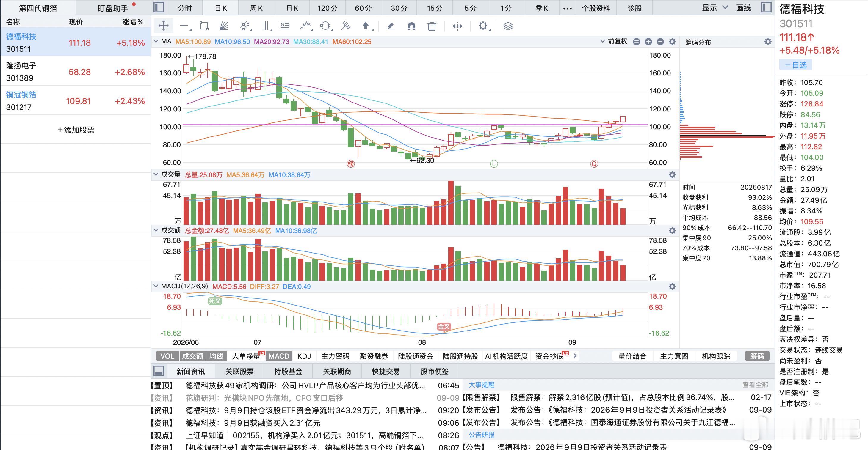Collapse the 成交量 panel chevron
The height and width of the screenshot is (450, 868).
[156, 174]
